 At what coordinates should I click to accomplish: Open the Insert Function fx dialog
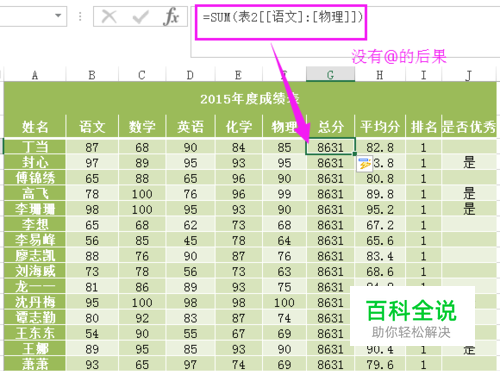coord(171,16)
